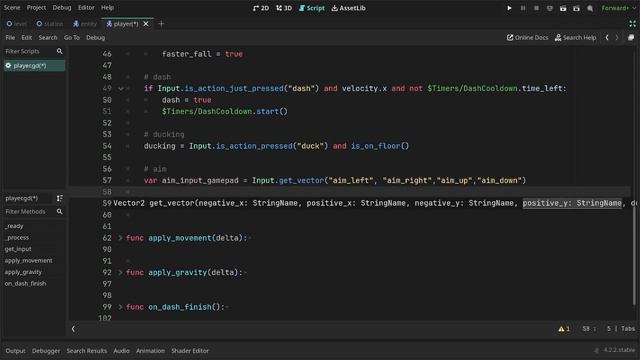Click the Search Help button
Image resolution: width=640 pixels, height=360 pixels.
click(x=576, y=38)
